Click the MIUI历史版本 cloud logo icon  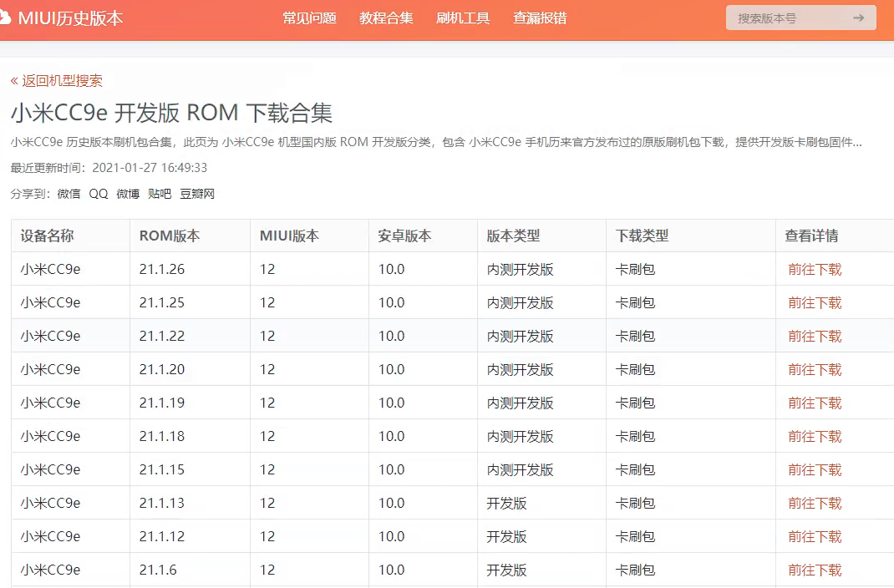tap(4, 18)
